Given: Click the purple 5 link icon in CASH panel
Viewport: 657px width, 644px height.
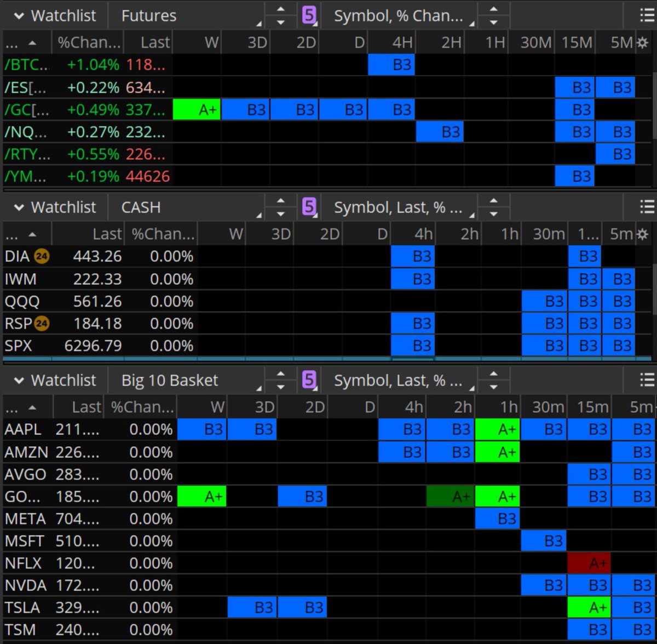Looking at the screenshot, I should pos(309,207).
